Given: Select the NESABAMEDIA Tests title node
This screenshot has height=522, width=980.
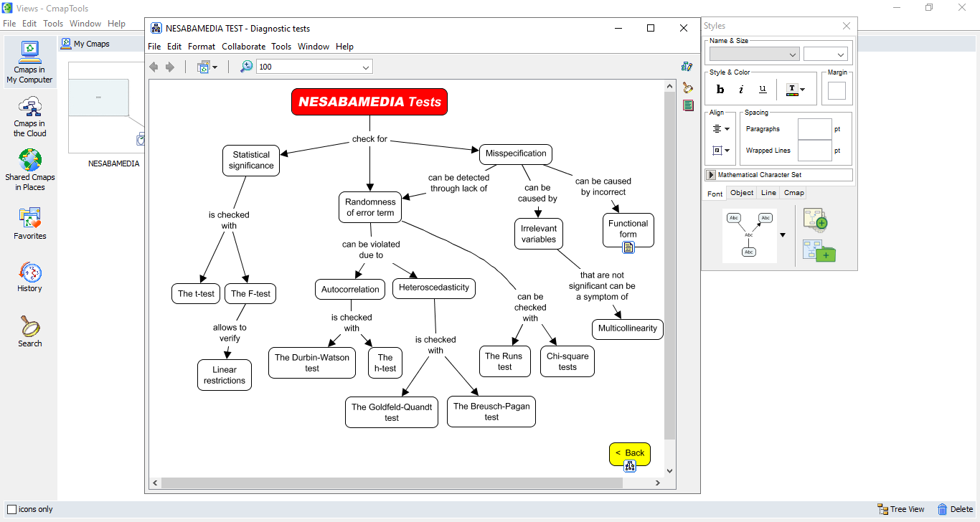Looking at the screenshot, I should click(369, 102).
